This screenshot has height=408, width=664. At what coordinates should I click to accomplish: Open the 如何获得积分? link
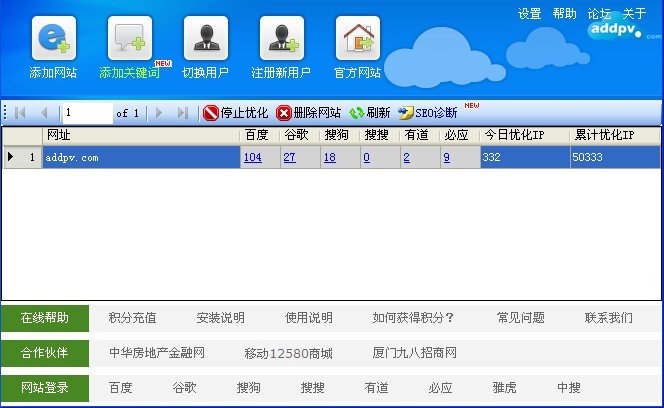(x=413, y=318)
